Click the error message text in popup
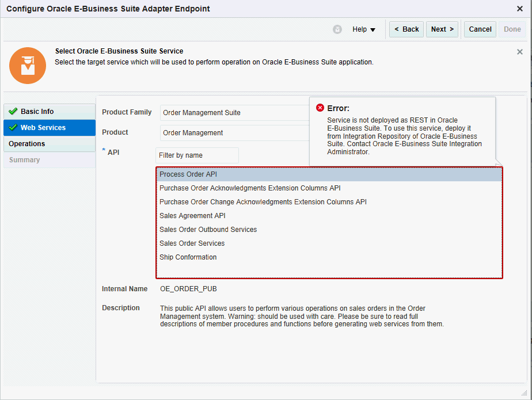532x400 pixels. [404, 136]
